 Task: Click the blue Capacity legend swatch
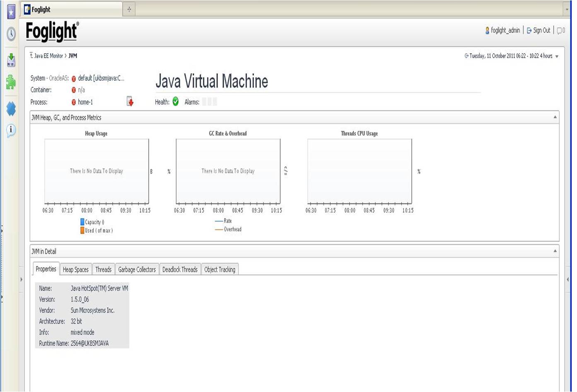pyautogui.click(x=82, y=222)
